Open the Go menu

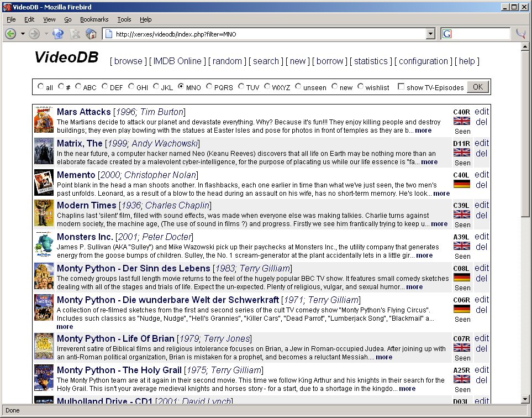68,19
